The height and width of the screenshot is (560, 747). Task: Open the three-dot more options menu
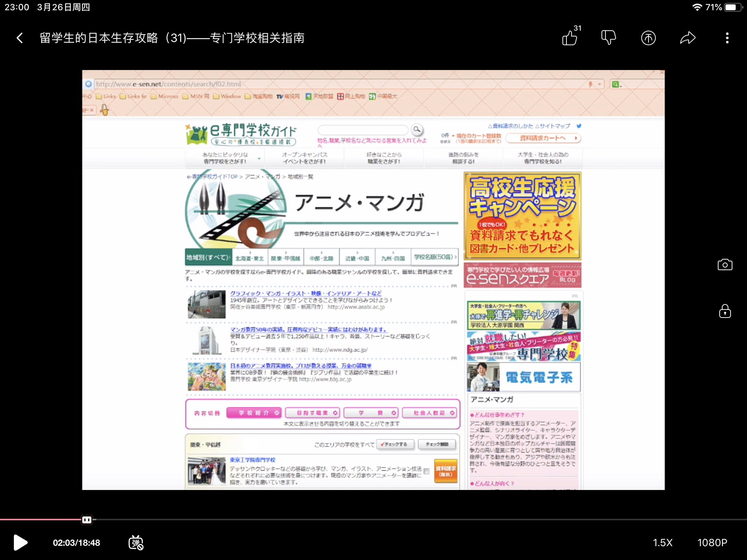pyautogui.click(x=727, y=38)
